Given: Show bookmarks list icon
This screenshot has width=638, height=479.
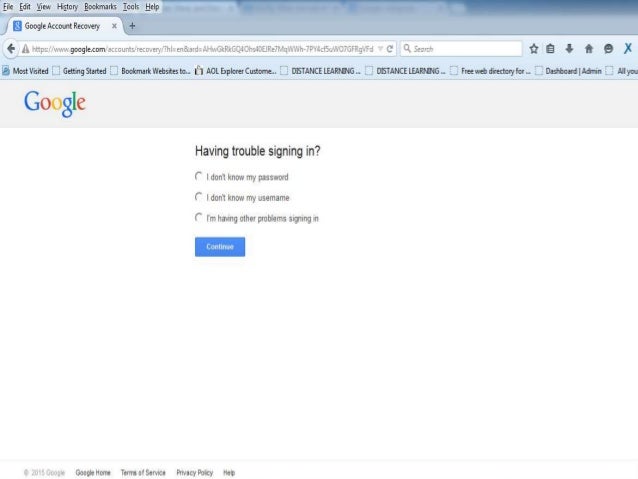Looking at the screenshot, I should (x=550, y=49).
